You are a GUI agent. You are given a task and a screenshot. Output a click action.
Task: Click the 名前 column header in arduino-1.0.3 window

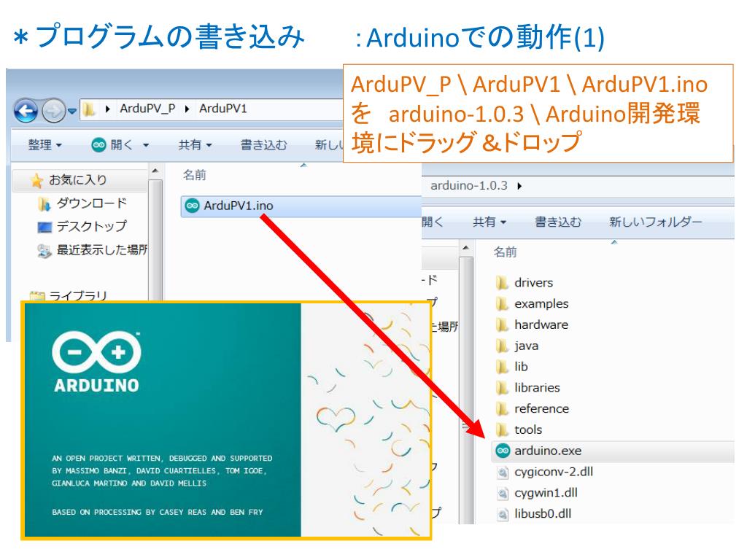(505, 252)
